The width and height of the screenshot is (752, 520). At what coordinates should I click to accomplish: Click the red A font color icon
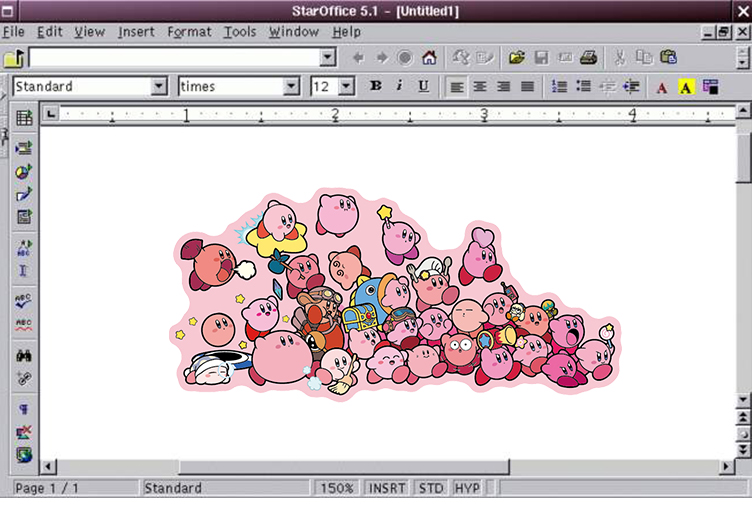point(662,88)
